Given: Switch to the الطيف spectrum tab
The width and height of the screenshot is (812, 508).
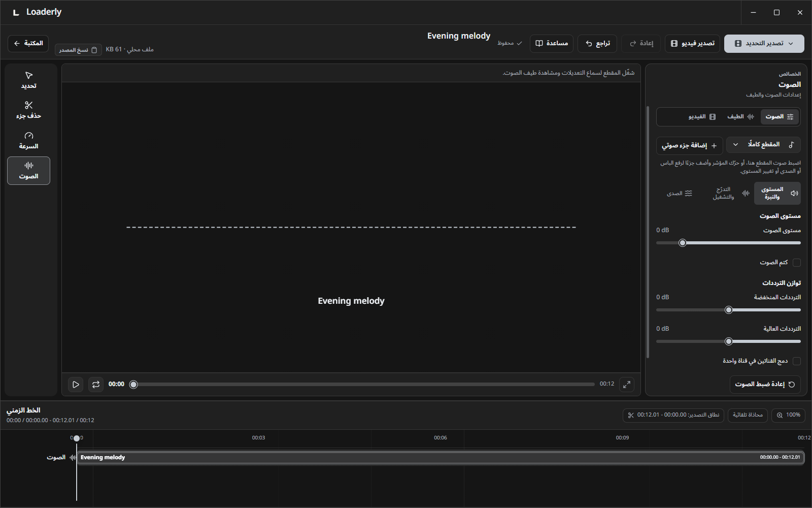Looking at the screenshot, I should [x=740, y=117].
